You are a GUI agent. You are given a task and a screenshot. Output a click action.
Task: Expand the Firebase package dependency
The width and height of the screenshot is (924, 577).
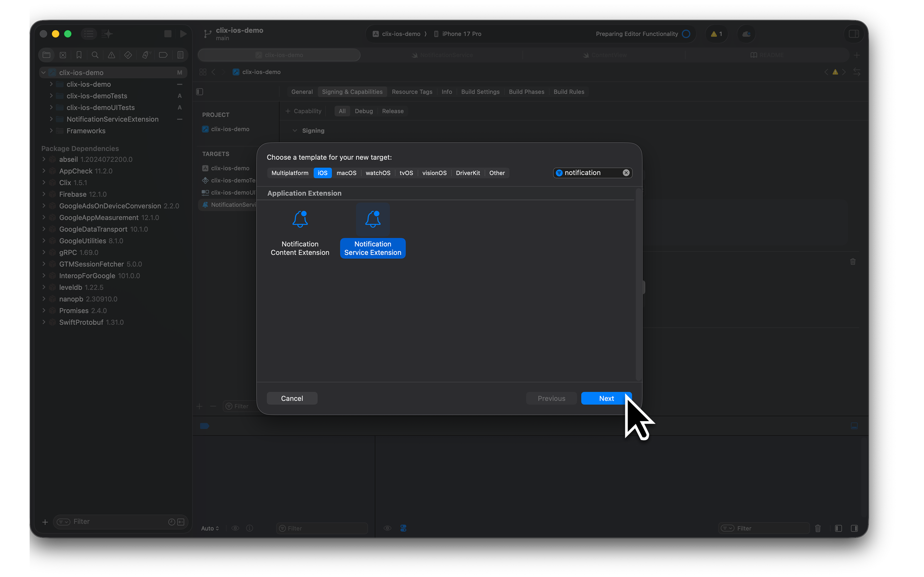pyautogui.click(x=44, y=194)
